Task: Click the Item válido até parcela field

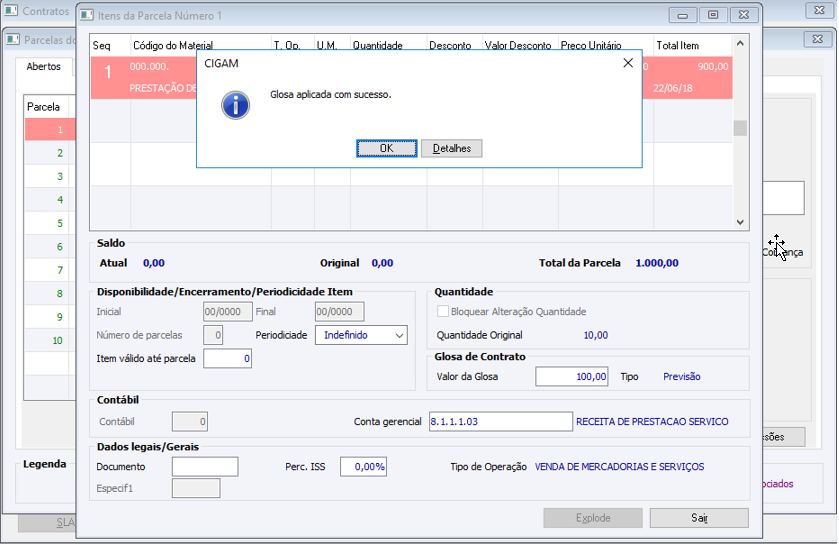Action: click(227, 358)
